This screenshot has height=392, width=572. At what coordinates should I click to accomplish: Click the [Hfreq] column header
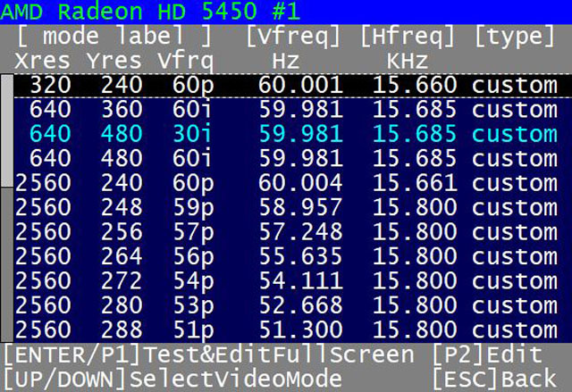coord(408,37)
